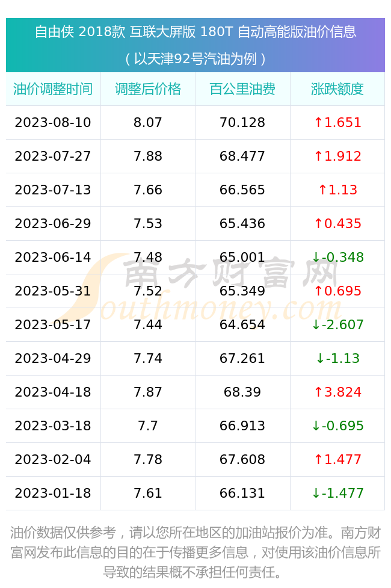Click the table title banner 自由侠 2018款

(x=195, y=32)
